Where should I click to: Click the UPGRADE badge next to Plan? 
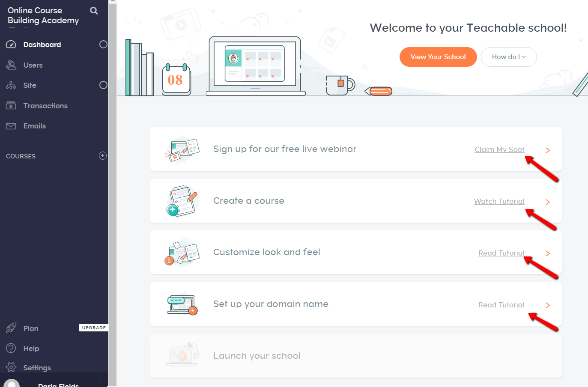coord(94,328)
